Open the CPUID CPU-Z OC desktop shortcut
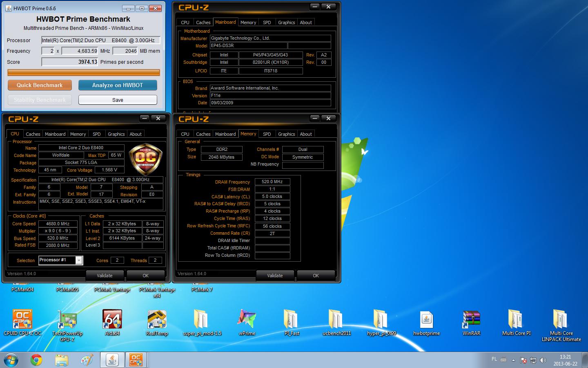 22,323
